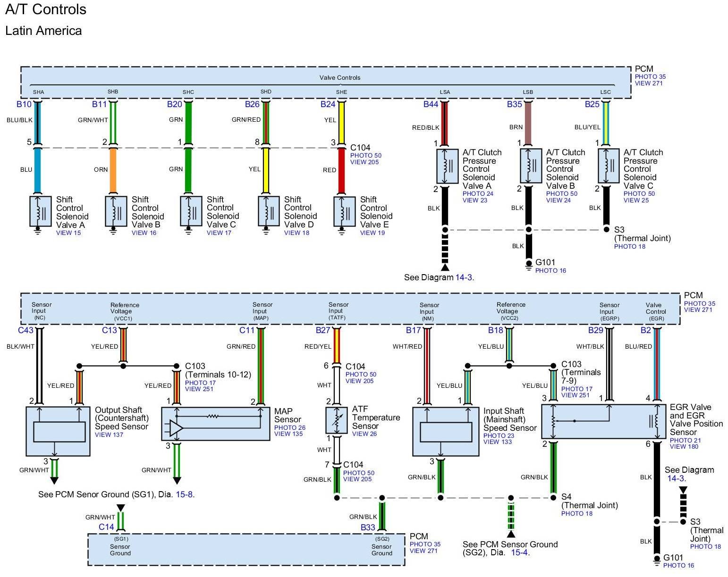728x577 pixels.
Task: Follow the 15-4 diagram link for SG2
Action: coord(519,552)
